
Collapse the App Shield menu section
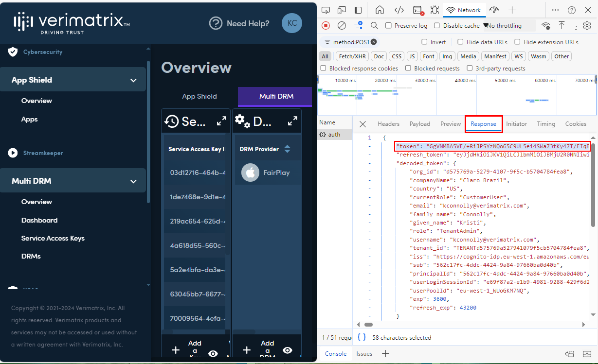point(133,80)
